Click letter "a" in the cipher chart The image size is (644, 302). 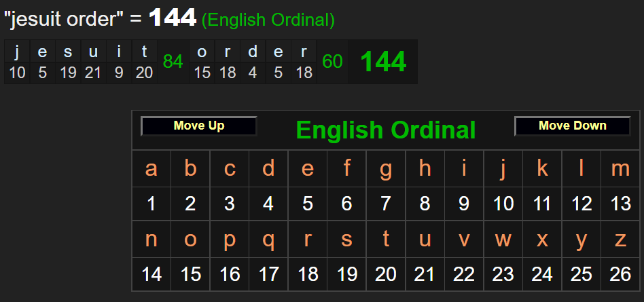tap(151, 169)
